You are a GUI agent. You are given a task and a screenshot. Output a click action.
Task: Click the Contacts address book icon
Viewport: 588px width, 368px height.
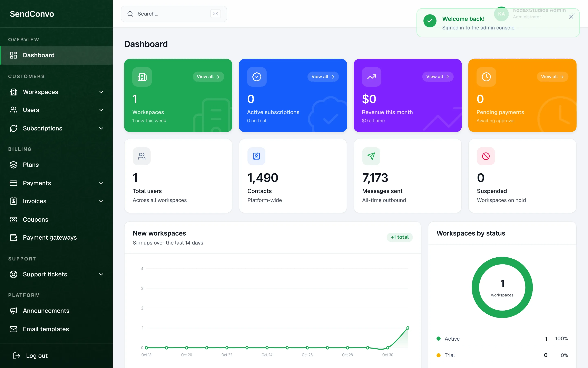point(256,156)
